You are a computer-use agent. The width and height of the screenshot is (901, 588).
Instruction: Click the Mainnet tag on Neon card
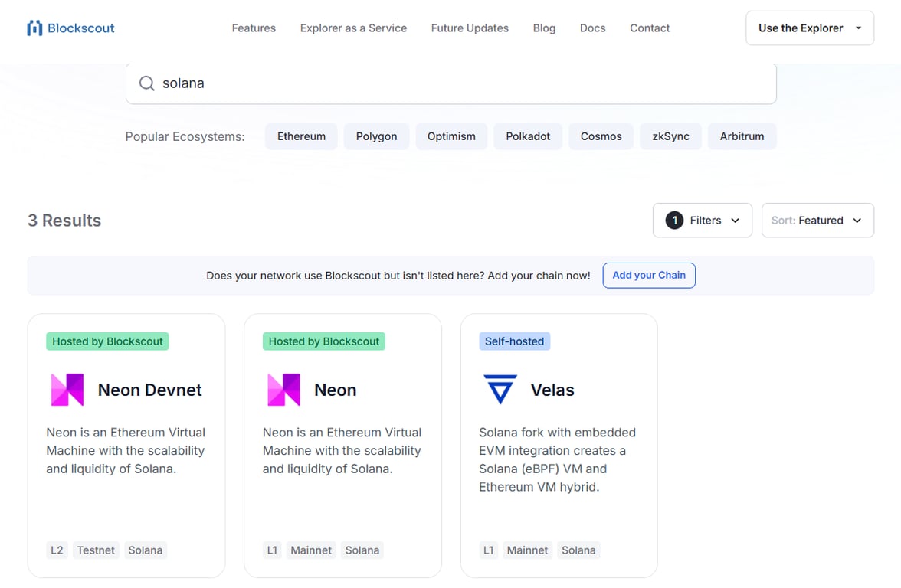coord(311,550)
